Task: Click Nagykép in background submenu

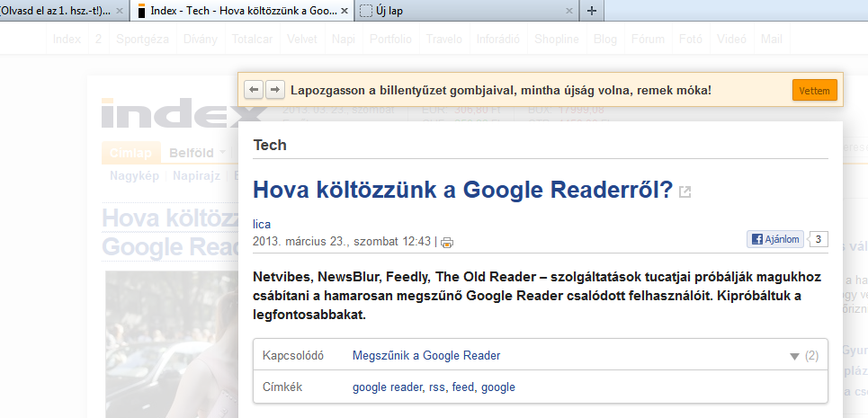Action: [135, 176]
